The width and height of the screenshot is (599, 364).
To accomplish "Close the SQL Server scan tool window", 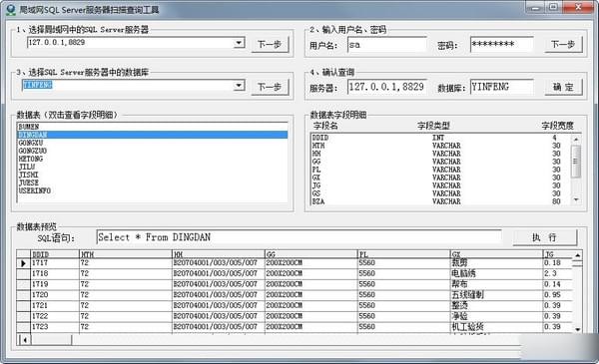I will [x=578, y=8].
